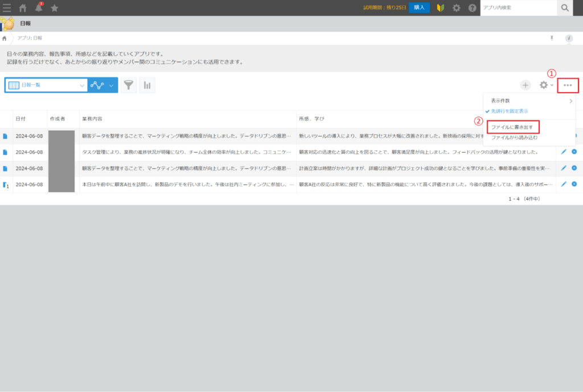This screenshot has height=392, width=583.
Task: Click the favorites star icon
Action: (55, 8)
